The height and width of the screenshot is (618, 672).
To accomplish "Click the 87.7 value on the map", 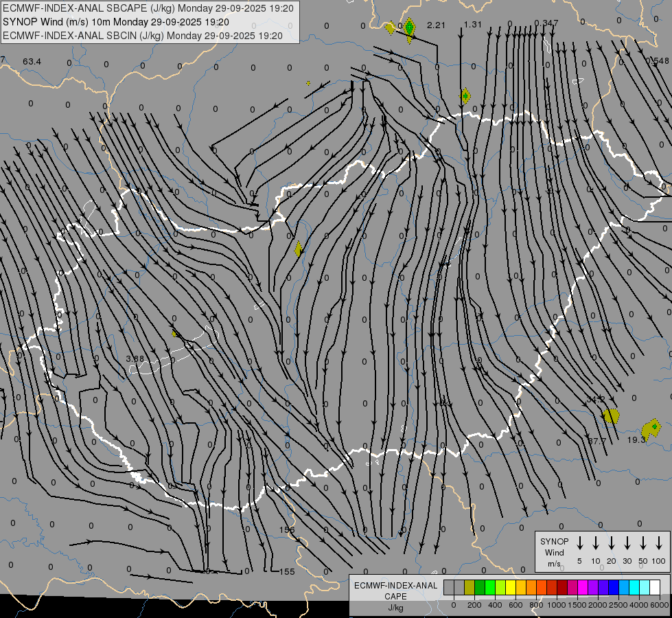I will click(596, 441).
